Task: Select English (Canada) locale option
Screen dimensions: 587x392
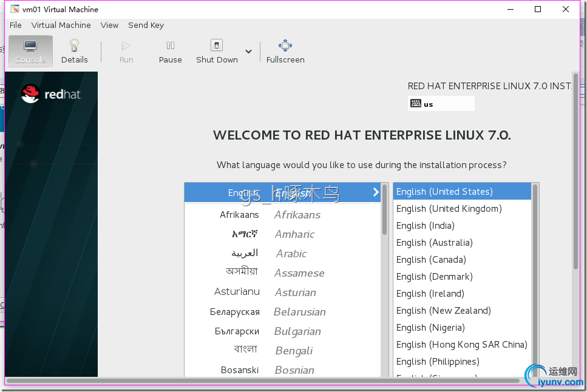Action: tap(431, 260)
